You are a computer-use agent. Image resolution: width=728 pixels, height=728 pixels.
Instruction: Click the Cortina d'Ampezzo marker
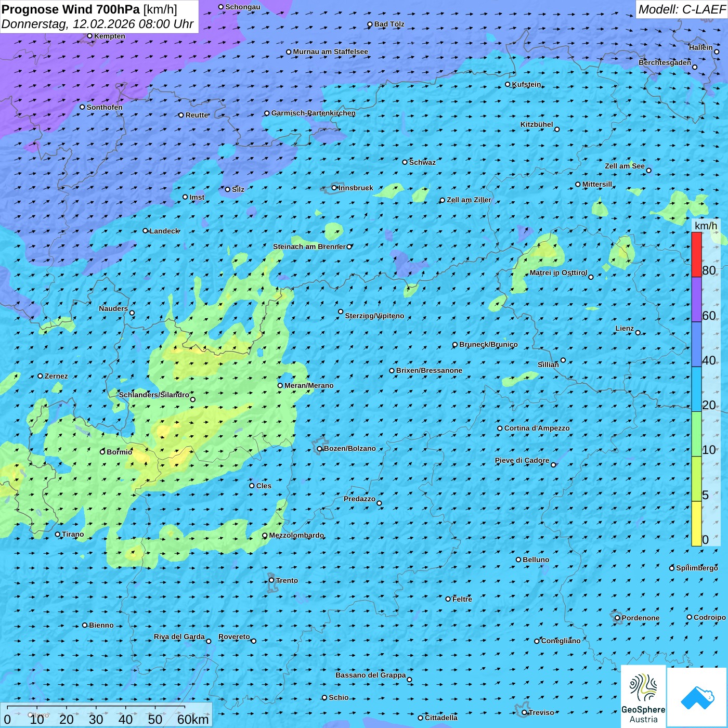tap(500, 428)
